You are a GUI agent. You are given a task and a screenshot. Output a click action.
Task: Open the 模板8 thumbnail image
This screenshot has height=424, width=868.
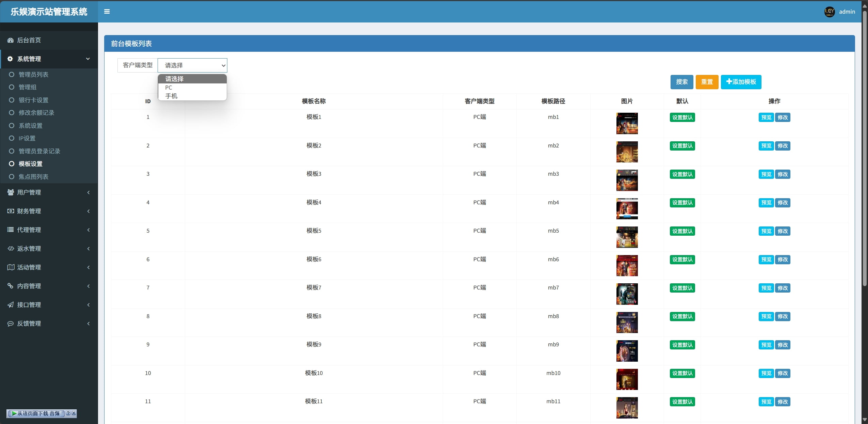(x=627, y=323)
